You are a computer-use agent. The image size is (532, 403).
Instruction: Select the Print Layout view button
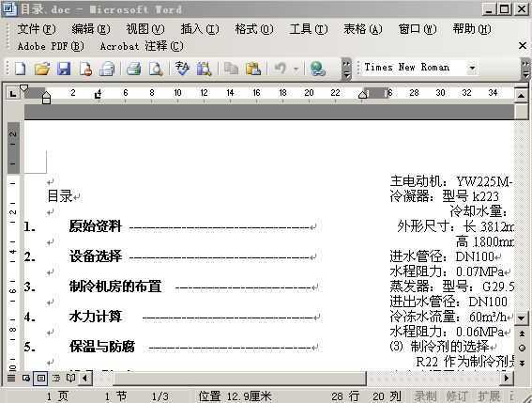click(41, 378)
